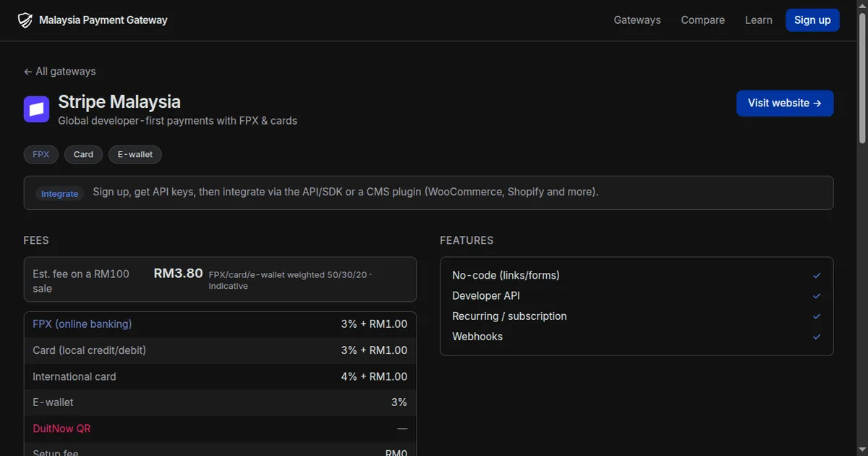Open the Learn nav item
The image size is (868, 456).
point(759,20)
